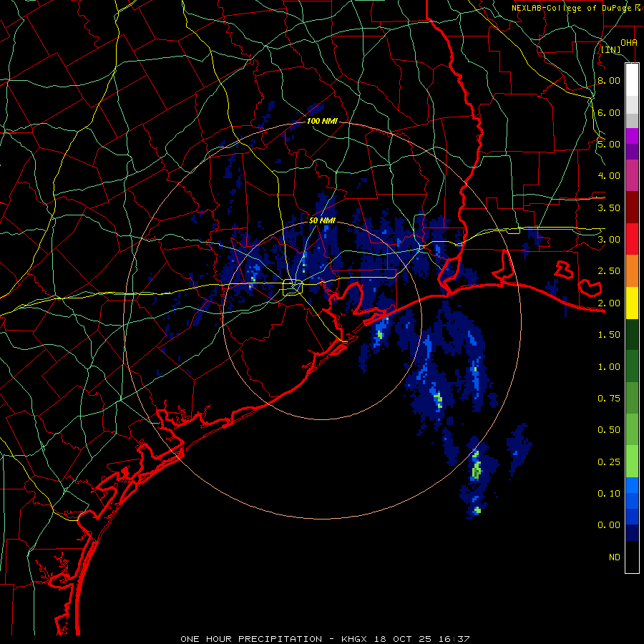Click the 'NEXLAB-College of DuPage' credit text
Viewport: 644px width, 644px height.
pos(572,8)
